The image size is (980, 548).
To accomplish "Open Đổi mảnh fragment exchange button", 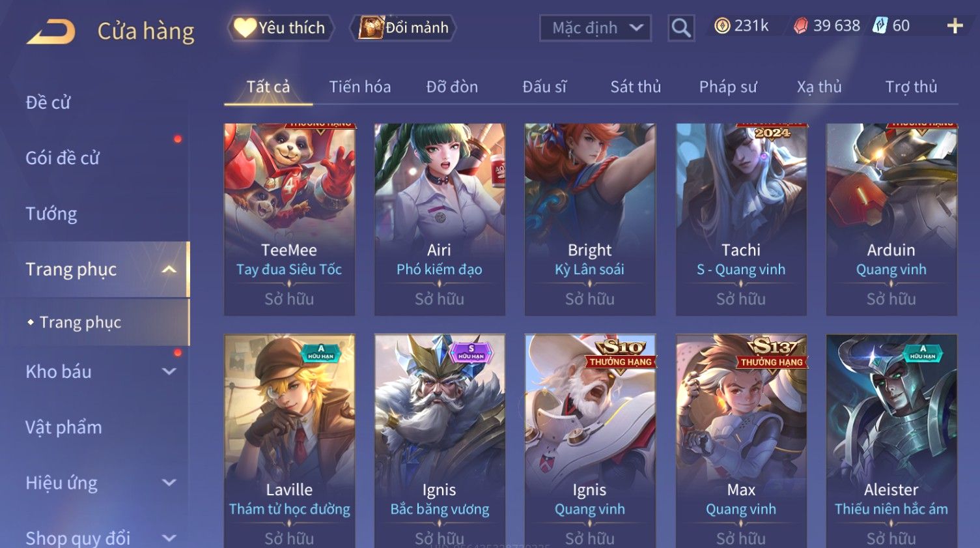I will [403, 28].
